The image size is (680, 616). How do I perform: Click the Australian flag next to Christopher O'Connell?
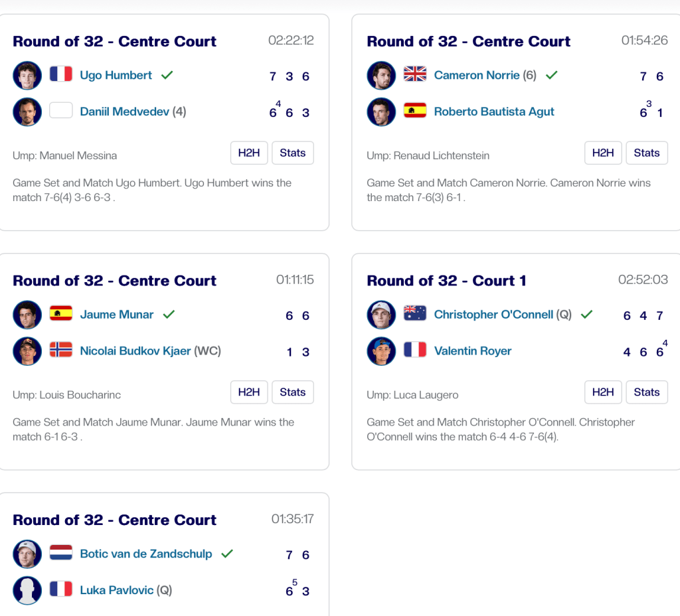pyautogui.click(x=415, y=314)
